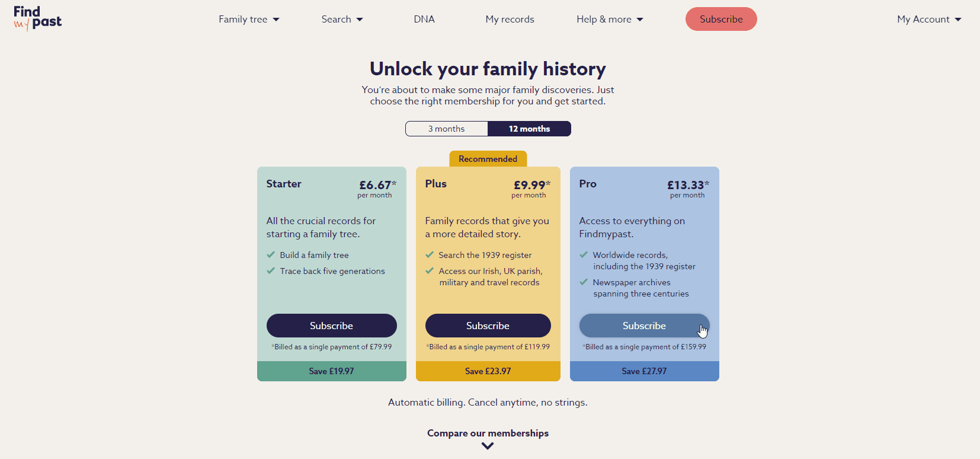Click the checkmark beside Search the 1939 register

coord(430,254)
